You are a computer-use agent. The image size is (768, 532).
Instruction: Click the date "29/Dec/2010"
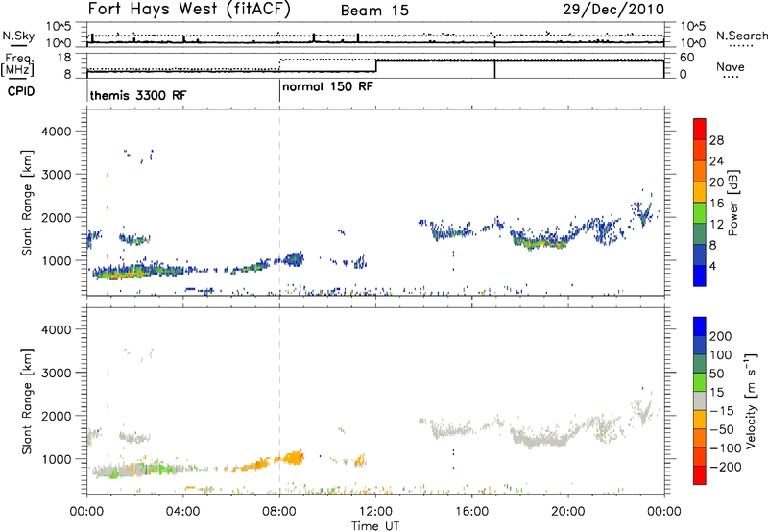(613, 10)
